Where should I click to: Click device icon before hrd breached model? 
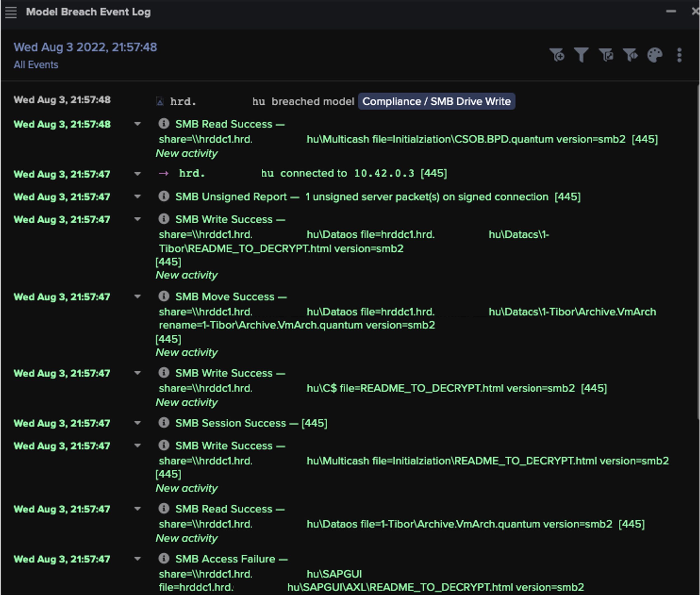(160, 101)
